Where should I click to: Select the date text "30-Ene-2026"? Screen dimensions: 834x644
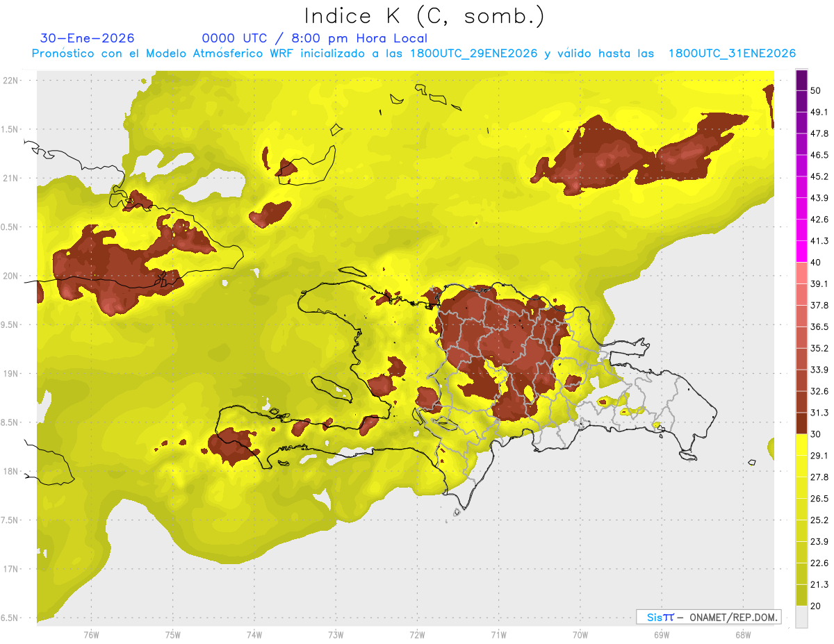pyautogui.click(x=88, y=38)
